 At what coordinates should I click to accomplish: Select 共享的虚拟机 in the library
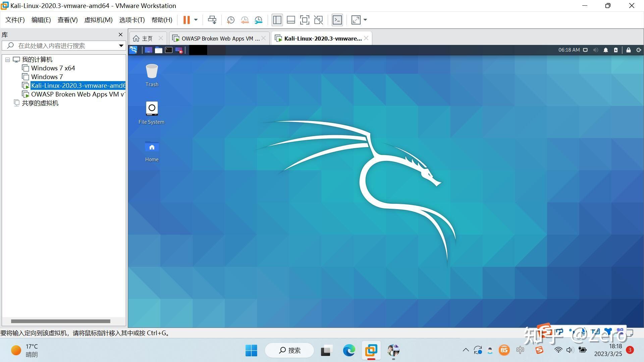40,103
